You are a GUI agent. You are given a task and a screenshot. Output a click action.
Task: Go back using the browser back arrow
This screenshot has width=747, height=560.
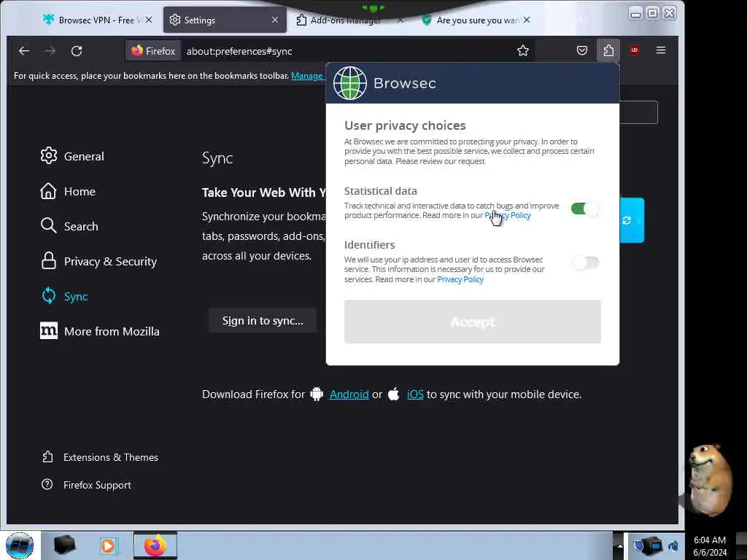(x=24, y=51)
